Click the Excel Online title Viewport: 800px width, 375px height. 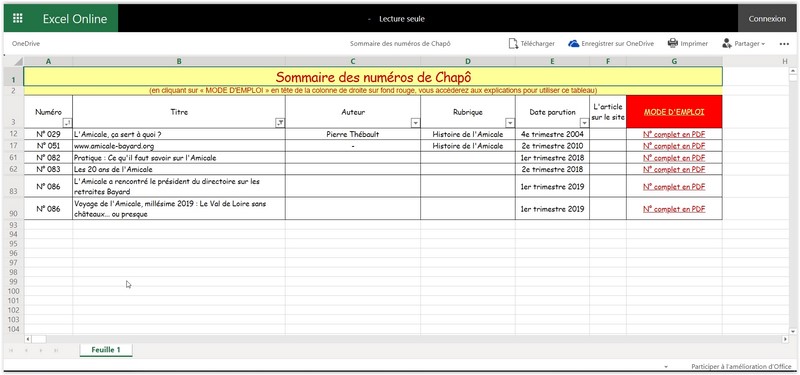pos(74,19)
